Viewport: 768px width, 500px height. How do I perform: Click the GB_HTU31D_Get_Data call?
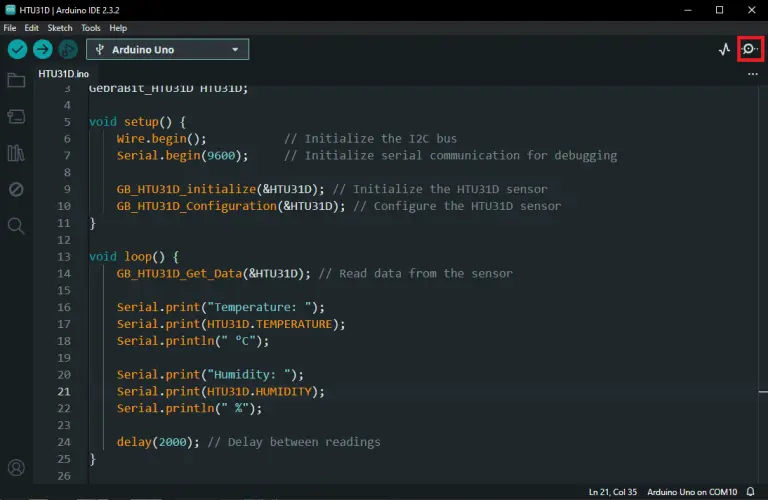pyautogui.click(x=214, y=274)
